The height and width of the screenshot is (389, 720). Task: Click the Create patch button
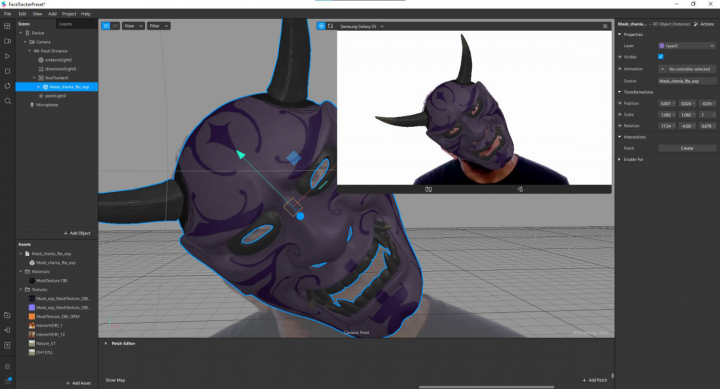[x=687, y=148]
